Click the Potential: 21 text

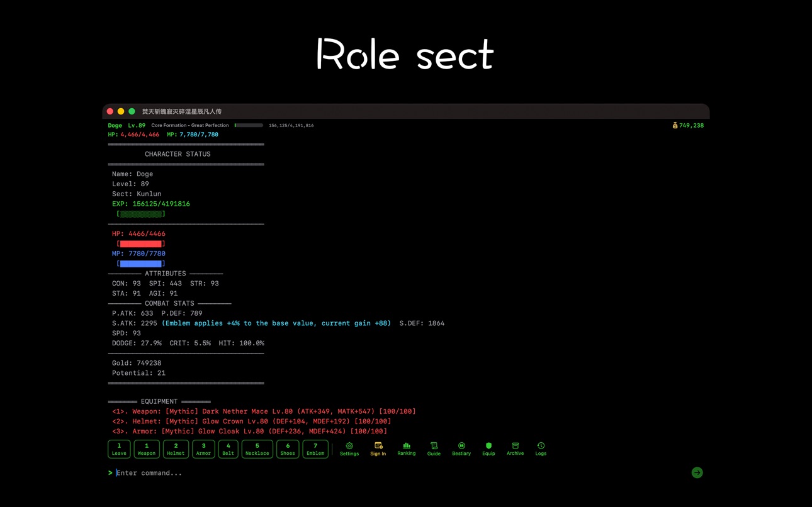138,373
